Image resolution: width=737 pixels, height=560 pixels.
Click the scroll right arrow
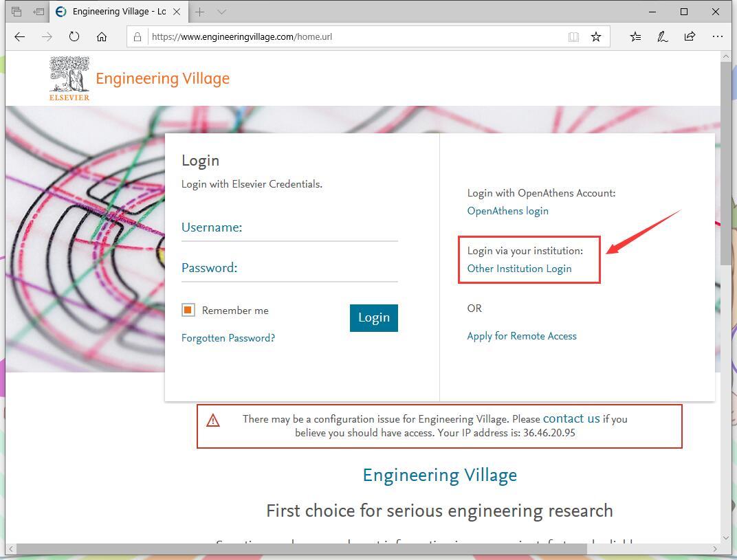click(x=715, y=549)
